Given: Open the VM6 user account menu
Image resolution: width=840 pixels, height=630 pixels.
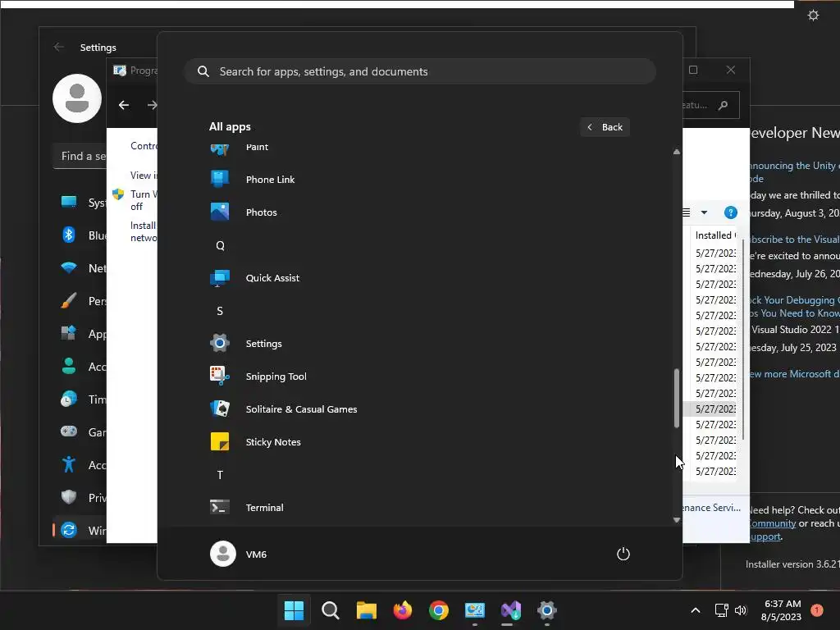Looking at the screenshot, I should pyautogui.click(x=239, y=554).
